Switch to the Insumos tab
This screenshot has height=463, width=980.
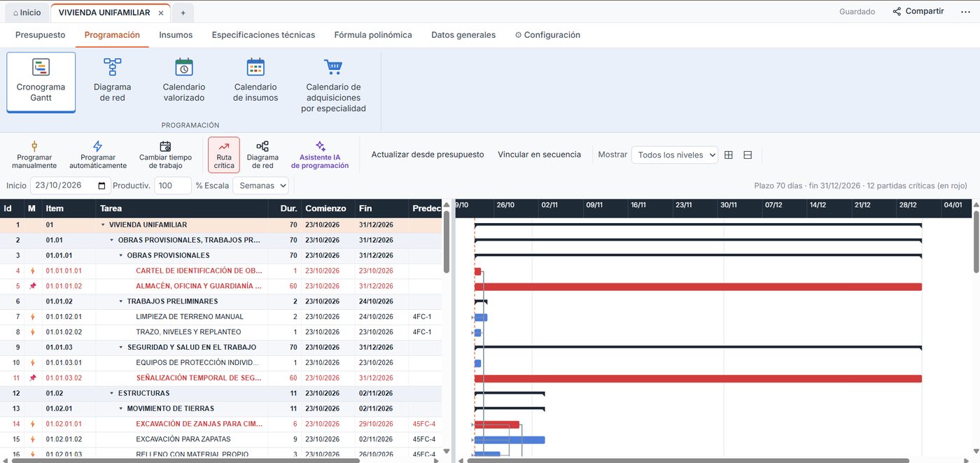(x=176, y=35)
